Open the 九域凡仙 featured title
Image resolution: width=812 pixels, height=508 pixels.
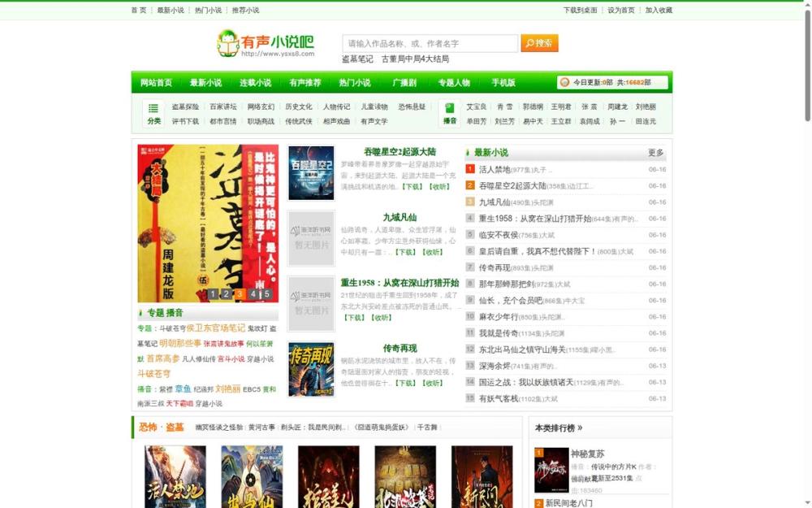click(x=400, y=217)
